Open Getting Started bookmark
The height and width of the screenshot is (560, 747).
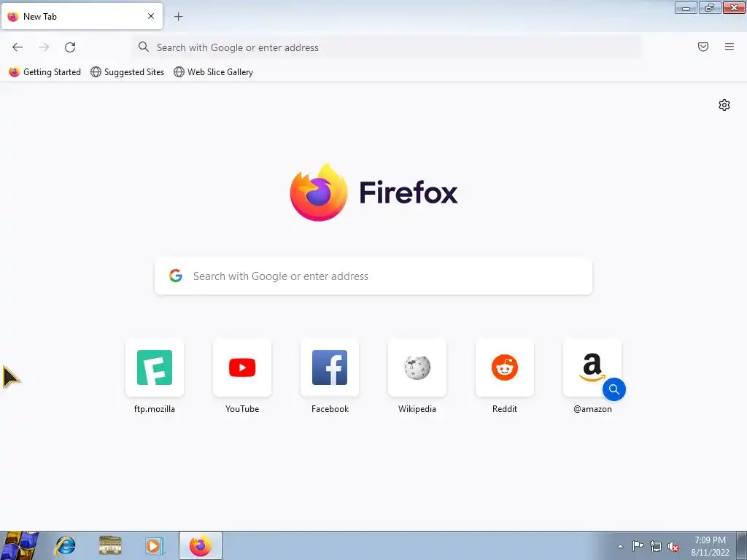tap(44, 72)
